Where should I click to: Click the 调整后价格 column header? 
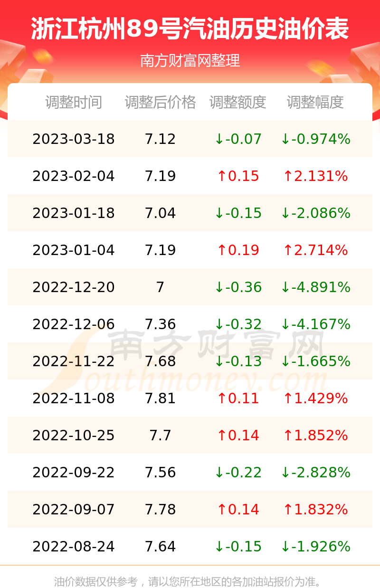[x=161, y=102]
